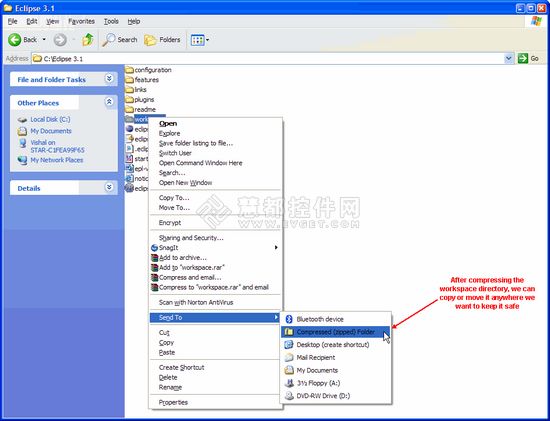
Task: Click the Go button
Action: click(529, 58)
